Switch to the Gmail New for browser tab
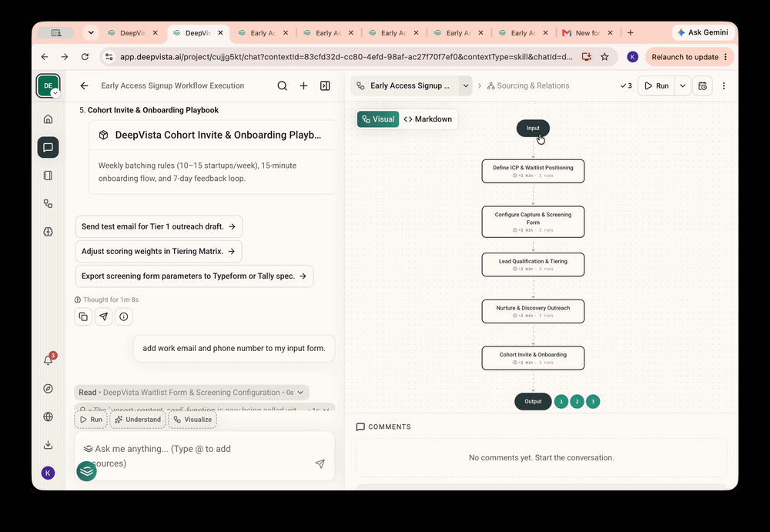This screenshot has height=532, width=770. [588, 33]
